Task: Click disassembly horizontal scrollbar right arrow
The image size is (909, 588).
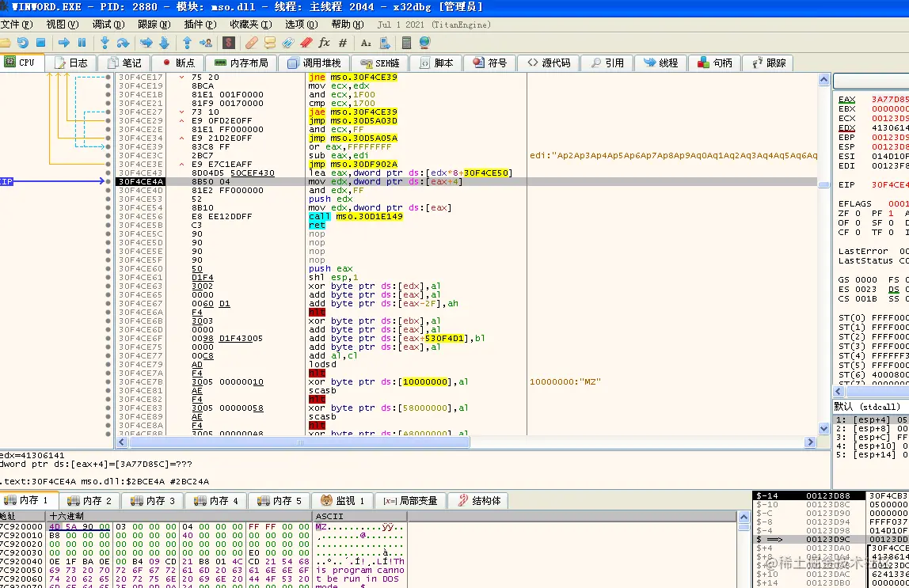Action: point(811,442)
